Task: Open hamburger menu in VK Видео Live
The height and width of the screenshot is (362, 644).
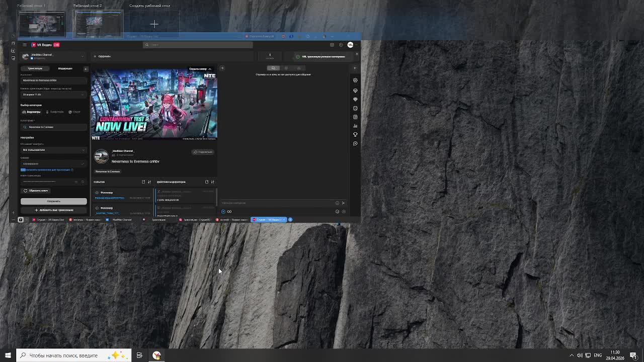Action: click(25, 45)
